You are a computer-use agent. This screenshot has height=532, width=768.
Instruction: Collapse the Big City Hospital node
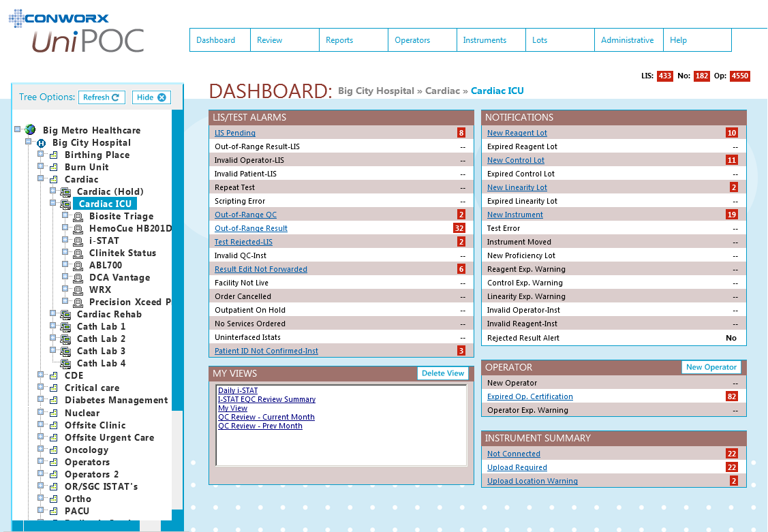click(29, 142)
